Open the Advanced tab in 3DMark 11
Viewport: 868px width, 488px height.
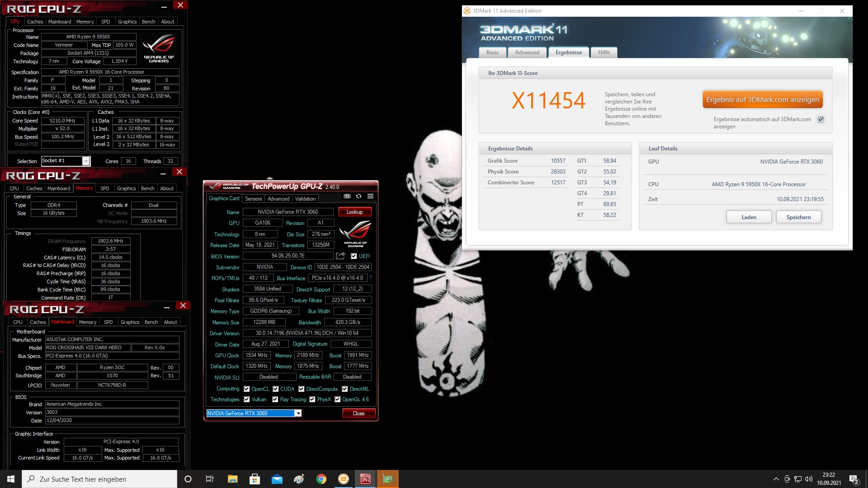(x=527, y=52)
